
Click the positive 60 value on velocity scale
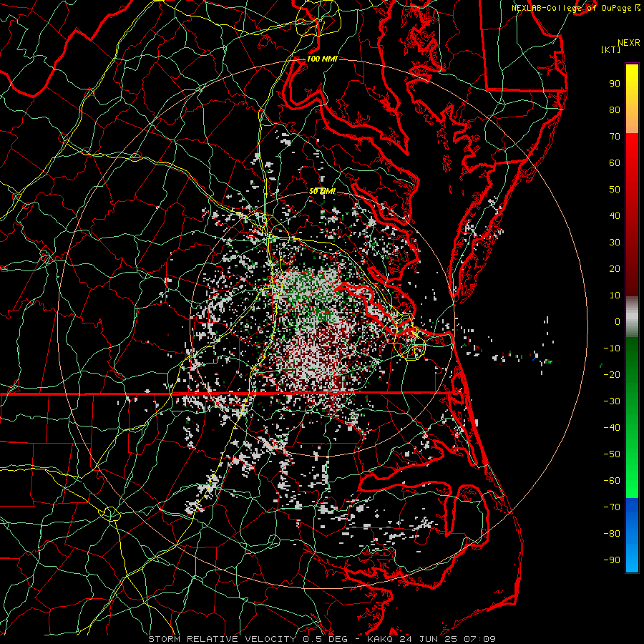tap(615, 163)
